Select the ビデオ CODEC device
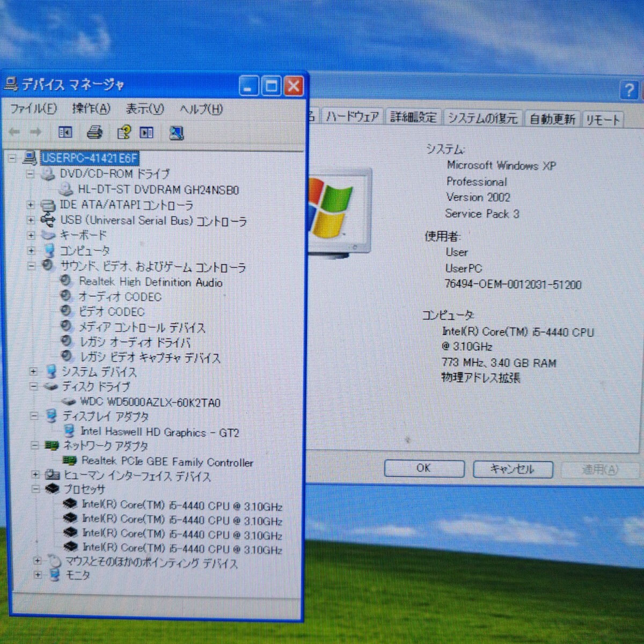The width and height of the screenshot is (644, 644). click(112, 311)
